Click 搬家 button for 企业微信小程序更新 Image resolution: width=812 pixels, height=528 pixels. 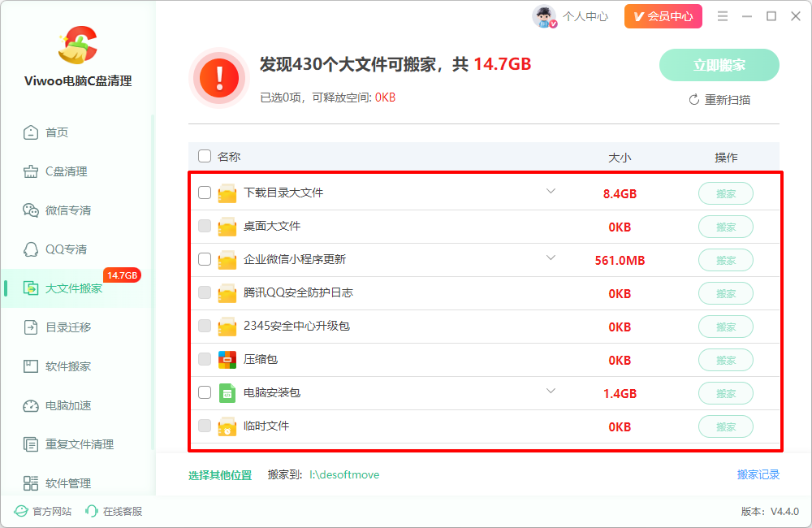pyautogui.click(x=725, y=260)
